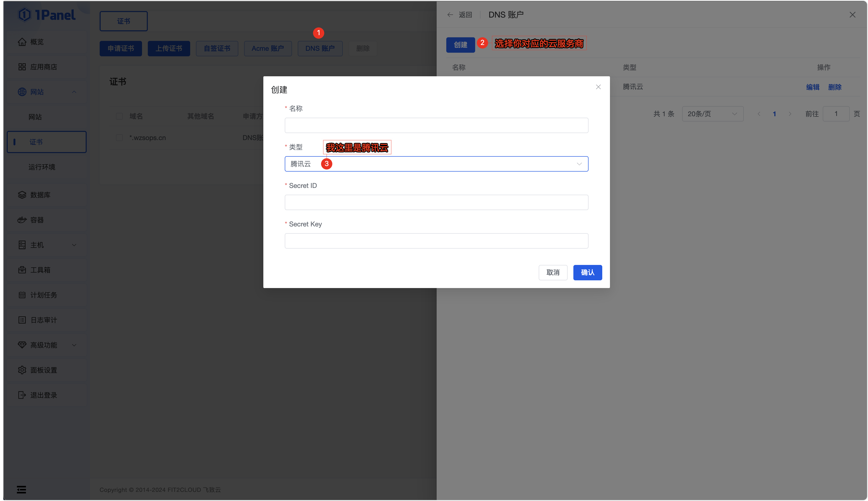Collapse the 网站 sidebar menu chevron
The image size is (868, 501).
click(x=74, y=92)
